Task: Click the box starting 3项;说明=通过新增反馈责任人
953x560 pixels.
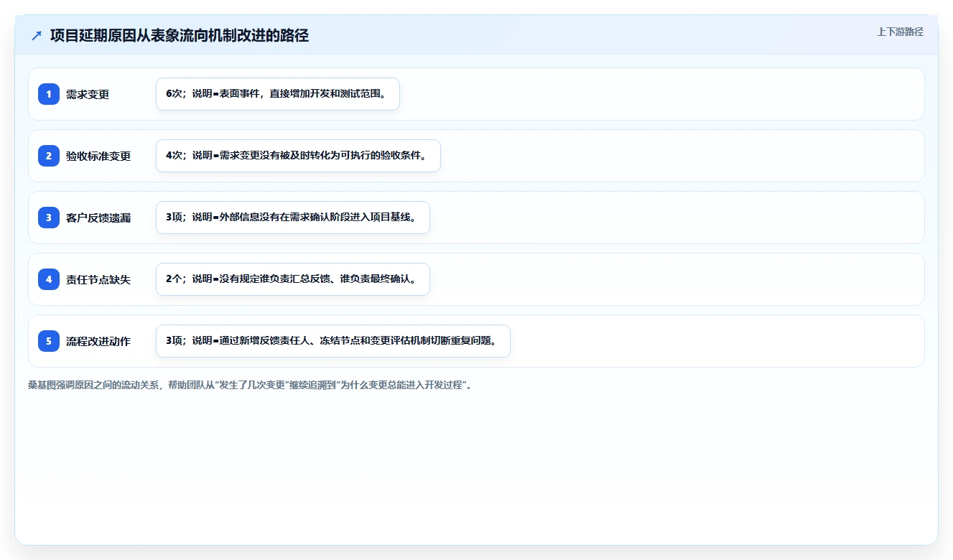Action: click(333, 341)
